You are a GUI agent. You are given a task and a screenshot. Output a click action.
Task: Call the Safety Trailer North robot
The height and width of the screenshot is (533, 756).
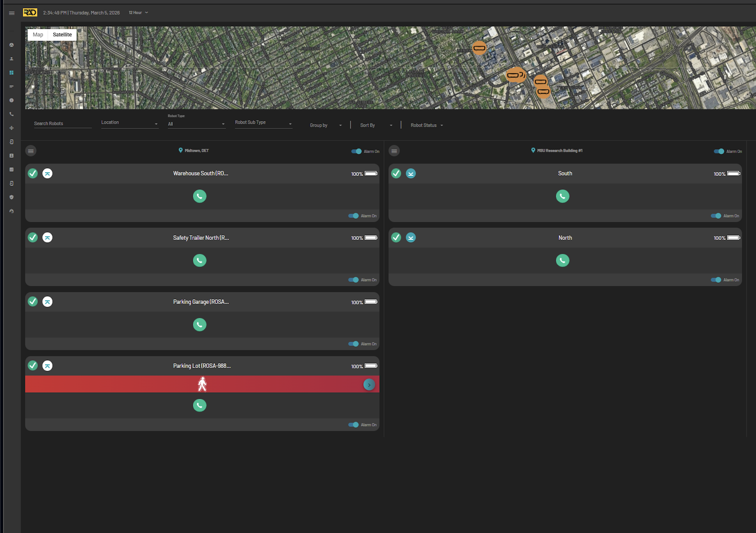[199, 260]
